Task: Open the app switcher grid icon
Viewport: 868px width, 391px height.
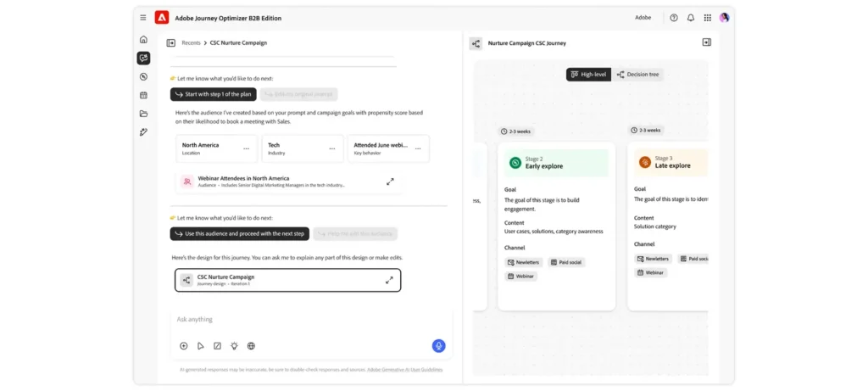Action: [708, 18]
